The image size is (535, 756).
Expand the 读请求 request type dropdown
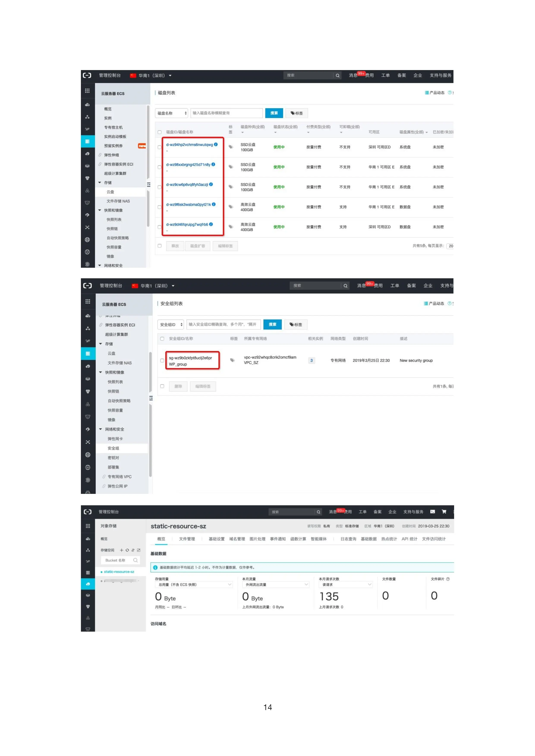click(x=345, y=584)
